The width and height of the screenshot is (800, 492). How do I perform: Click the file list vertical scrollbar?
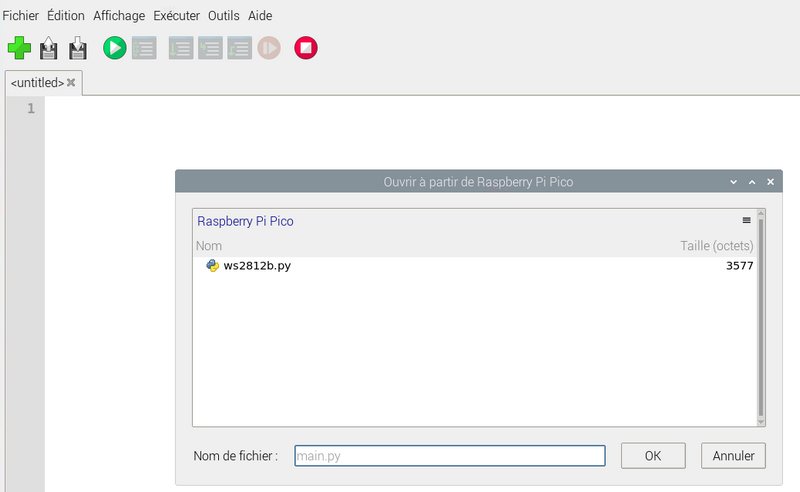[x=761, y=317]
